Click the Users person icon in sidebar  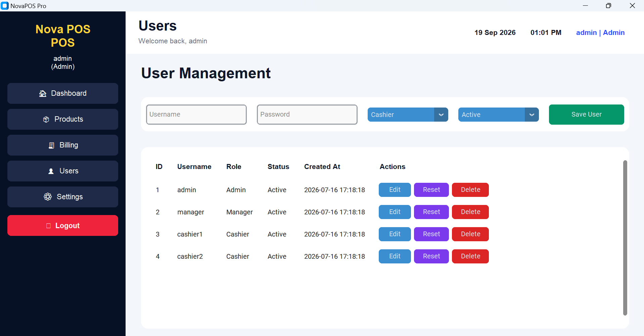pos(51,171)
